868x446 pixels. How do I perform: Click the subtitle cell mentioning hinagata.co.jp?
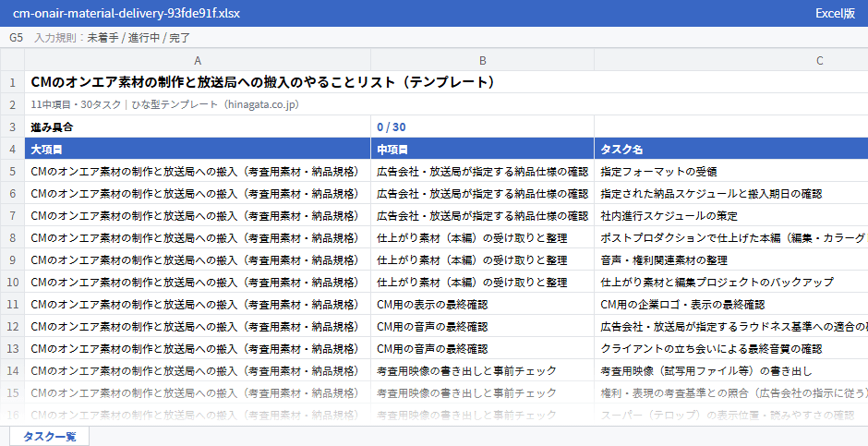[446, 104]
